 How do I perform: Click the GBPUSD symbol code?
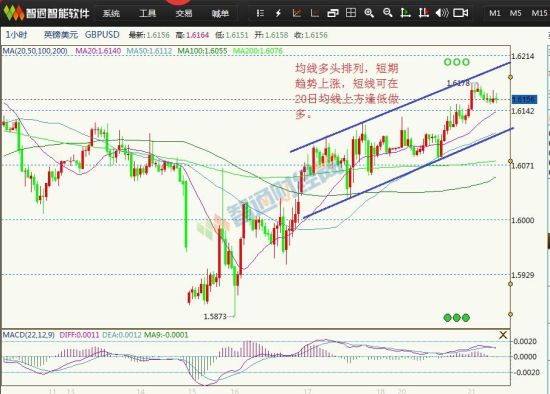pos(102,35)
